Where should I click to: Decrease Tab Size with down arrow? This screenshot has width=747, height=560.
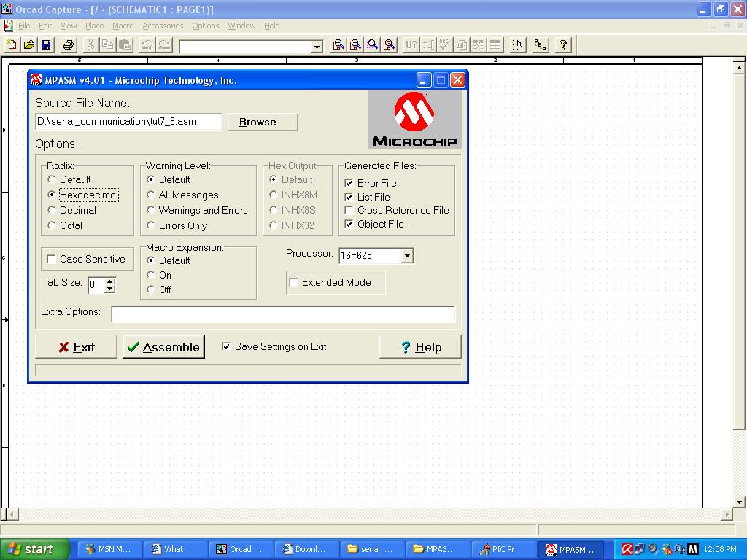(110, 289)
